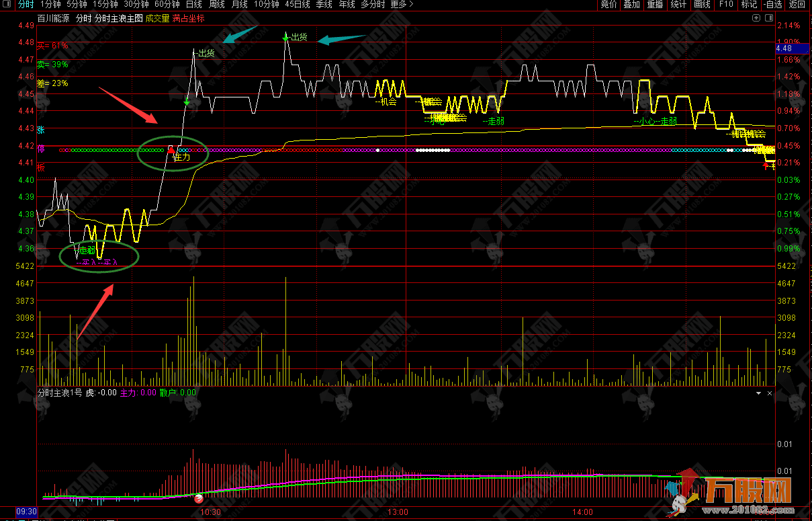Toggle the side panel layout icon
Screen dimensions: 812x521
click(x=768, y=18)
